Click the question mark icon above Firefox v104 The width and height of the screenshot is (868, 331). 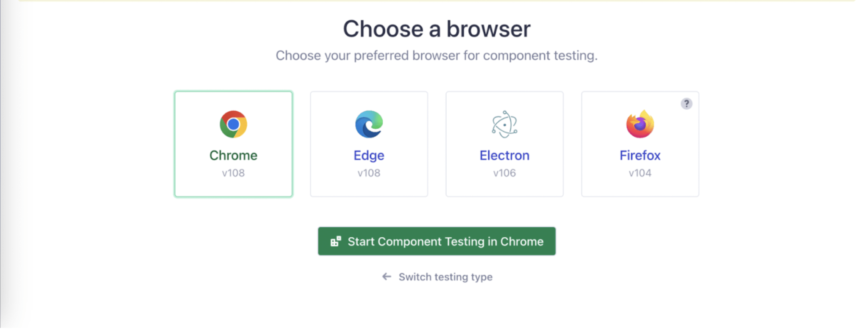[687, 103]
